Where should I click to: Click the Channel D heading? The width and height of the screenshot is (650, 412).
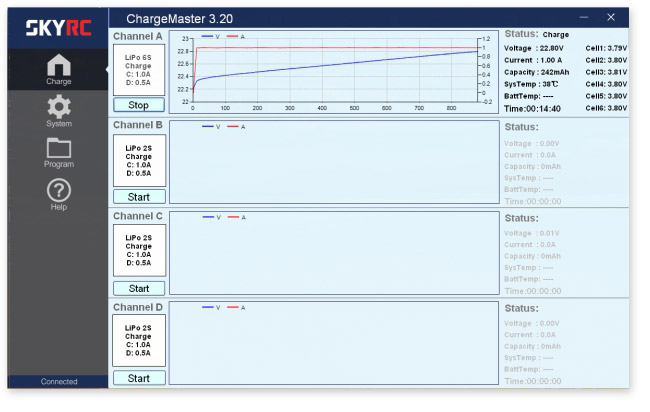138,307
